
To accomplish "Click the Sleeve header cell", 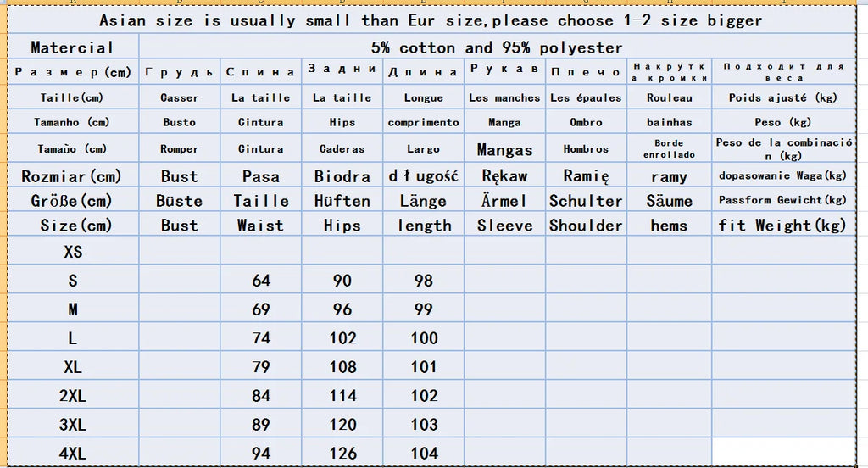I will 504,226.
